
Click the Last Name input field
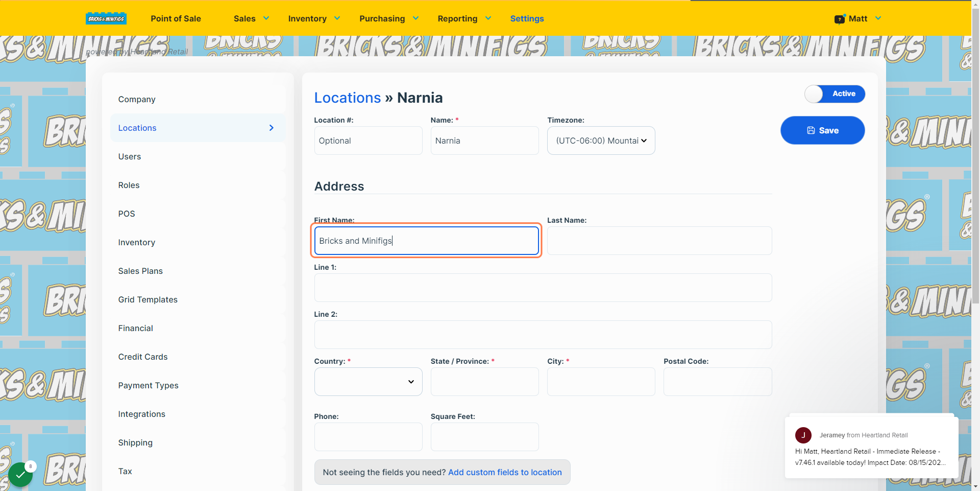[x=659, y=241]
